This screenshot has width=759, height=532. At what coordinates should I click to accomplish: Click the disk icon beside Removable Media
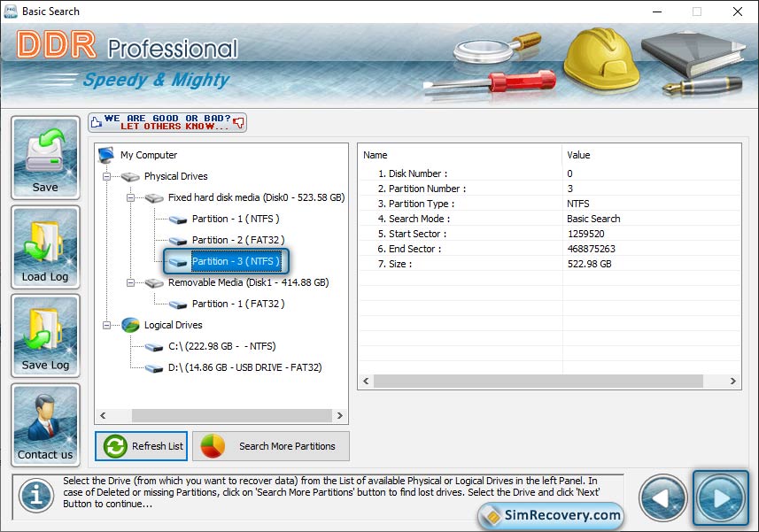pos(154,283)
